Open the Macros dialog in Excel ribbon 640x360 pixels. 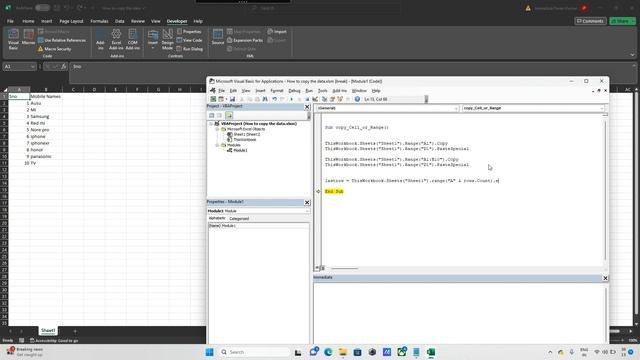click(28, 38)
